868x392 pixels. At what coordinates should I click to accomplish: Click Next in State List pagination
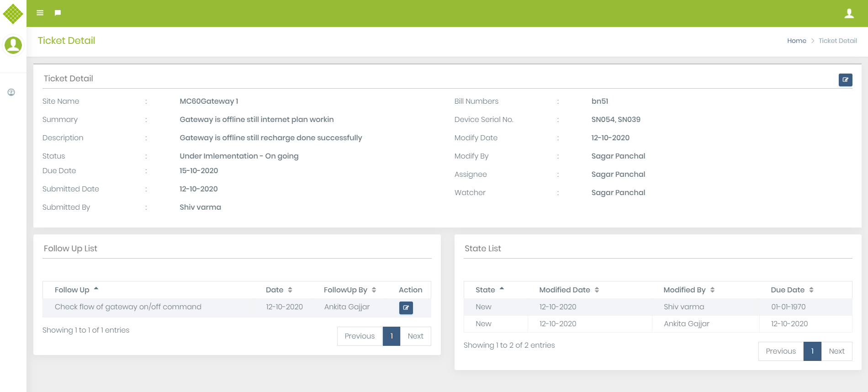click(836, 351)
